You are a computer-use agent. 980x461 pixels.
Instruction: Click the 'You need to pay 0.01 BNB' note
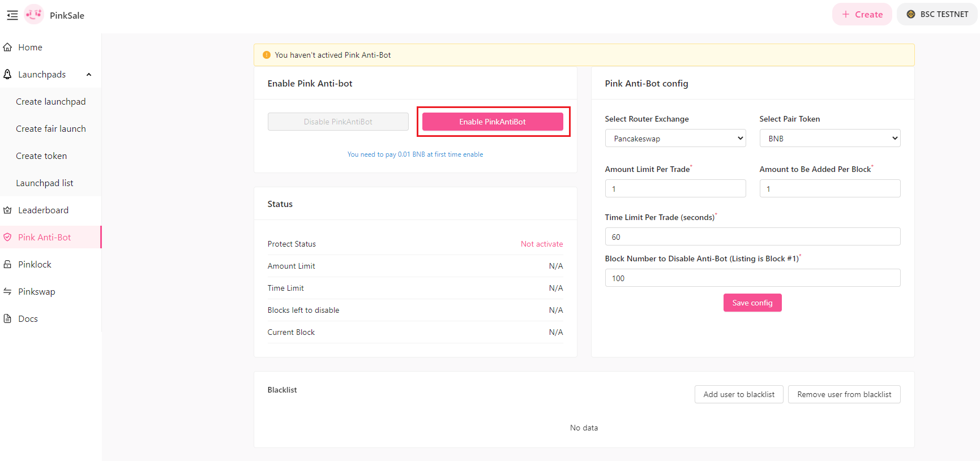(415, 154)
